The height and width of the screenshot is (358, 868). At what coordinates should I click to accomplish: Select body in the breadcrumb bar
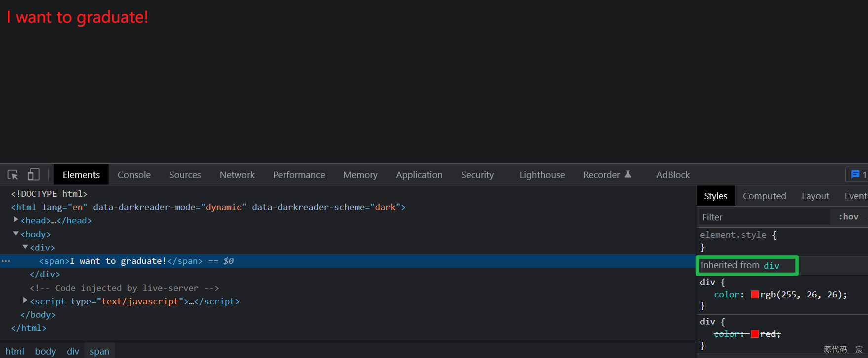[45, 351]
